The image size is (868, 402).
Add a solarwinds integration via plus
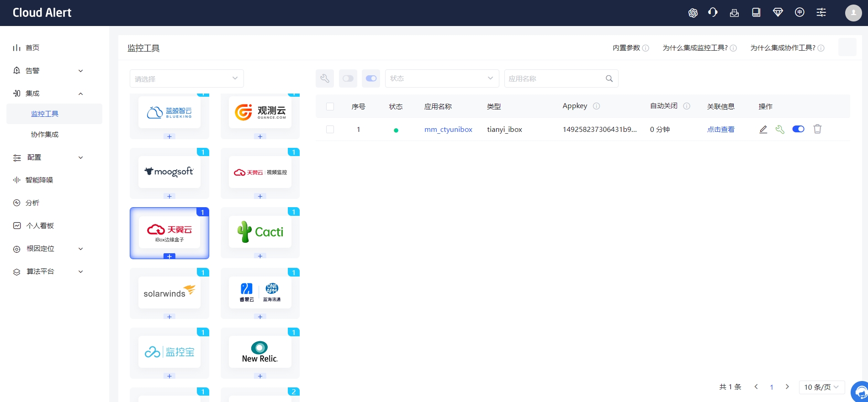tap(169, 317)
